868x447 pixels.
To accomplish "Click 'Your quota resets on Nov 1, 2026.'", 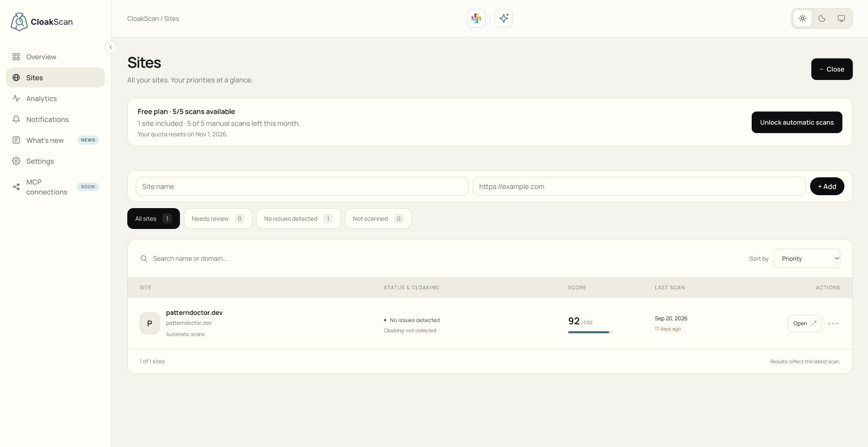I will coord(182,134).
